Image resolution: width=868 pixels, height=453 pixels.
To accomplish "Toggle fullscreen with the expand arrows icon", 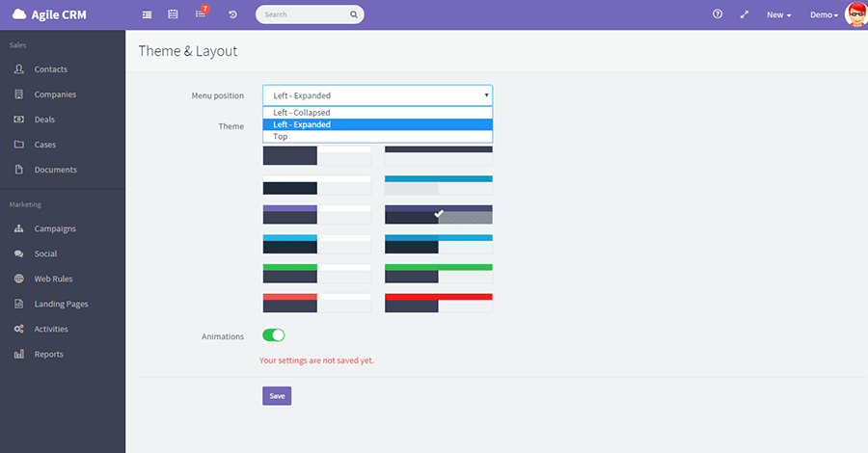I will point(744,14).
